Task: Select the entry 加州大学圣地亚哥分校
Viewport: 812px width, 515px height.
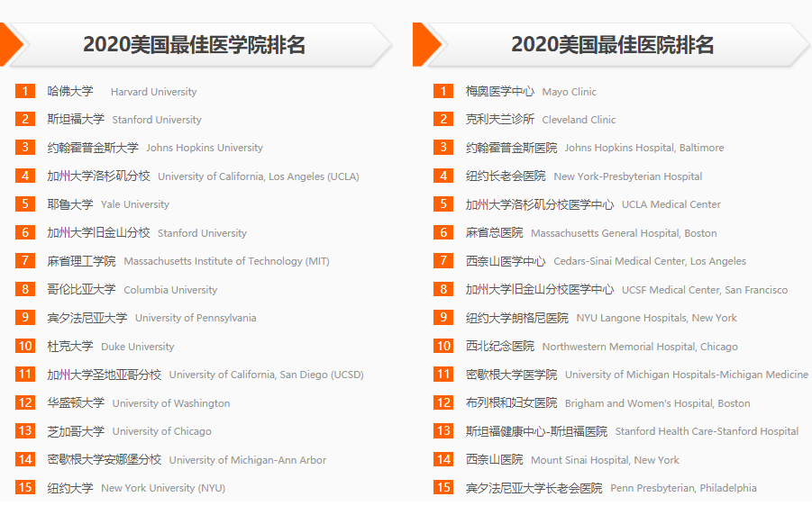Action: tap(105, 375)
